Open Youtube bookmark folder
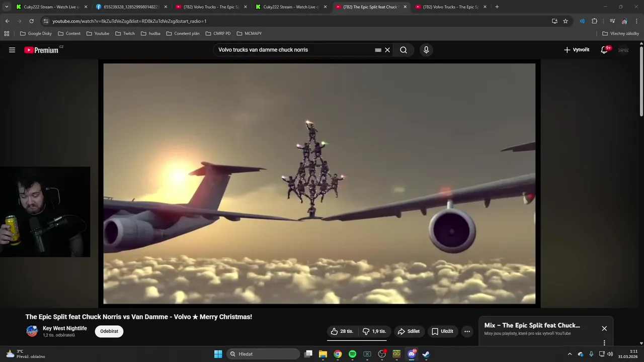 [98, 34]
